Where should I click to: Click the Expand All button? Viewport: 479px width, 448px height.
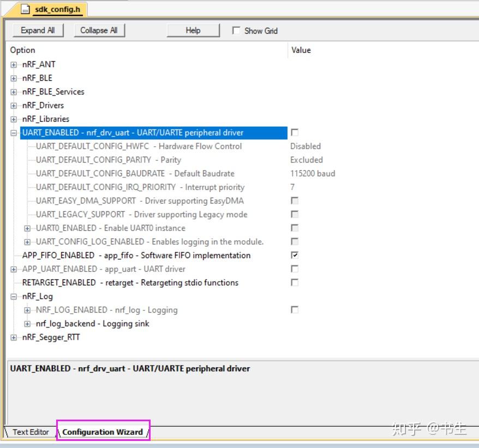[38, 30]
